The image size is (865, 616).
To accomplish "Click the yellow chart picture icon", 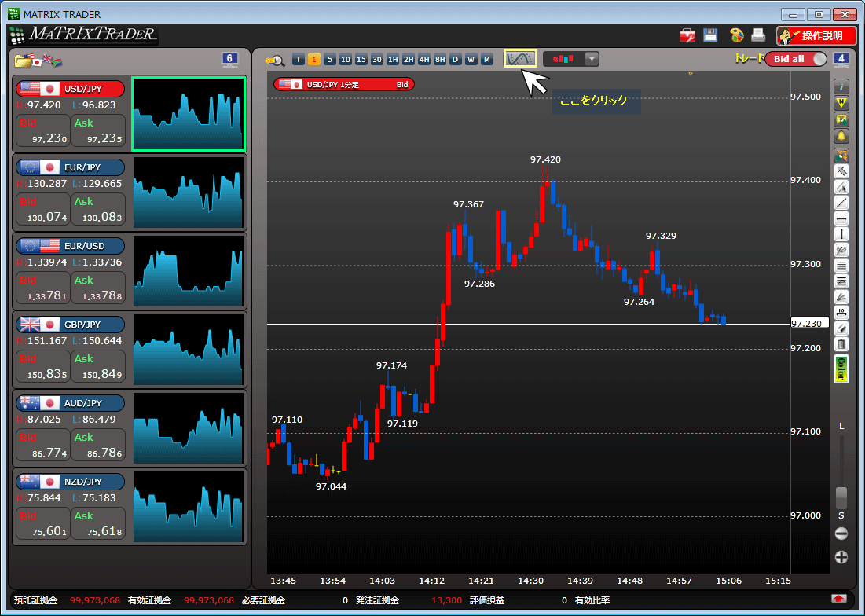I will click(x=841, y=119).
